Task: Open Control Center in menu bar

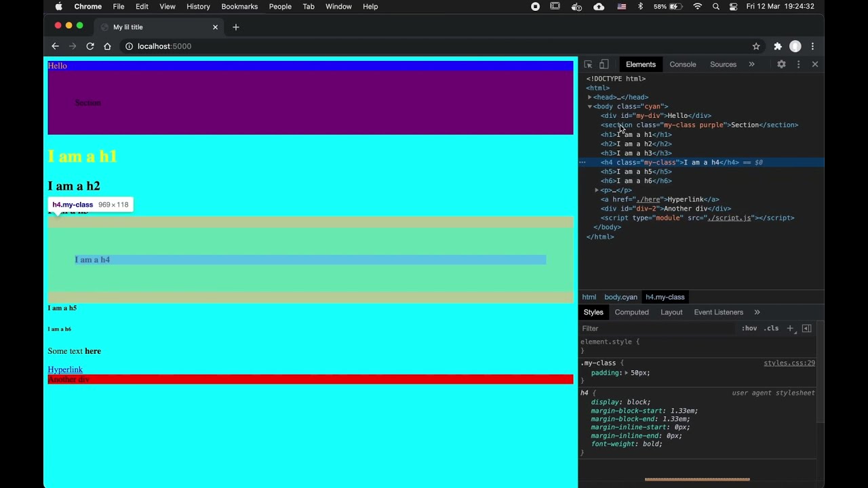Action: coord(733,6)
